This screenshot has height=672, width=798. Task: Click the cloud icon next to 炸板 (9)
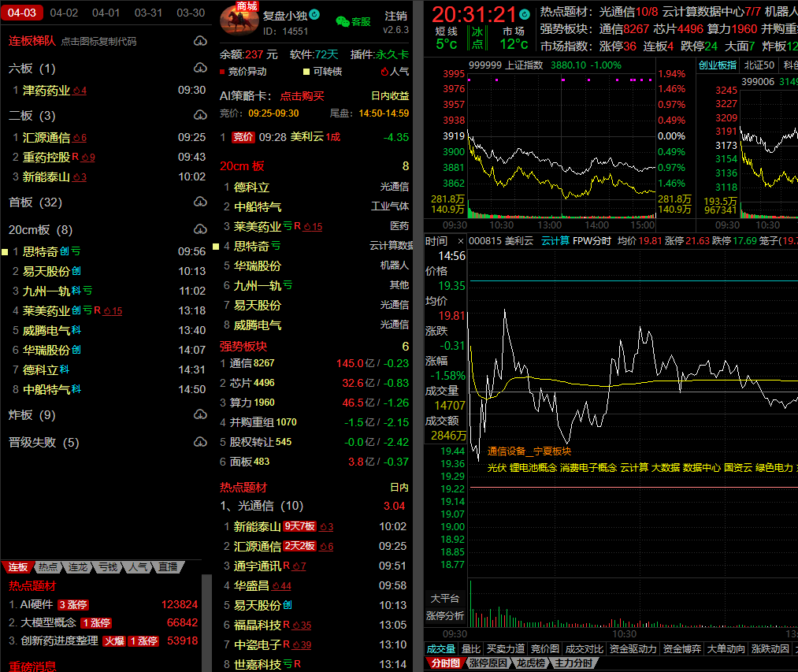[x=199, y=414]
